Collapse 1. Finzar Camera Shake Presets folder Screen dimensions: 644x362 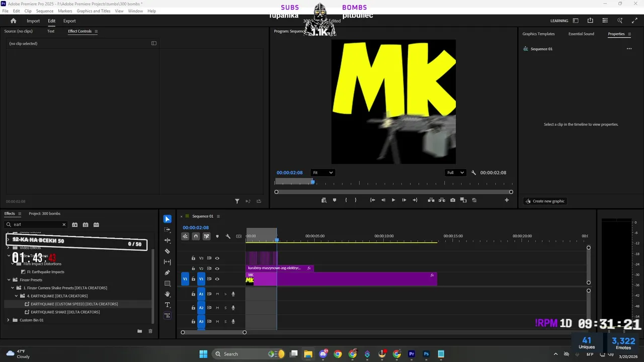coord(13,288)
